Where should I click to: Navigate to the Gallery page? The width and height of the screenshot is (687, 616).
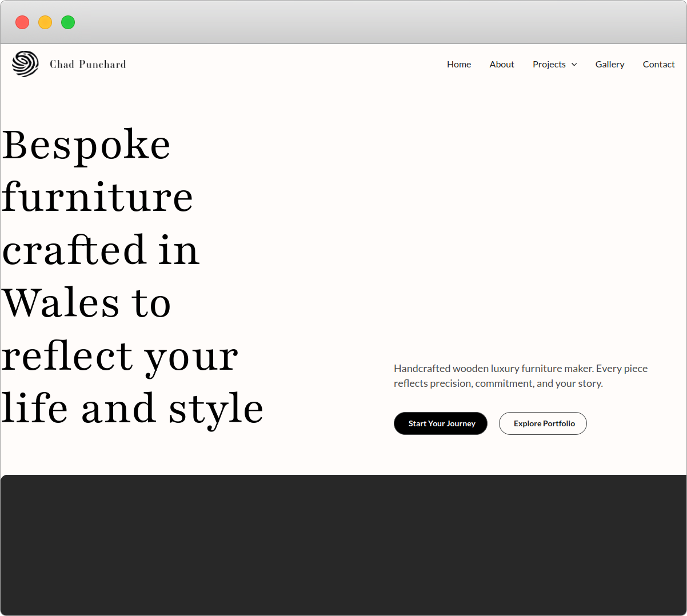[x=610, y=65]
